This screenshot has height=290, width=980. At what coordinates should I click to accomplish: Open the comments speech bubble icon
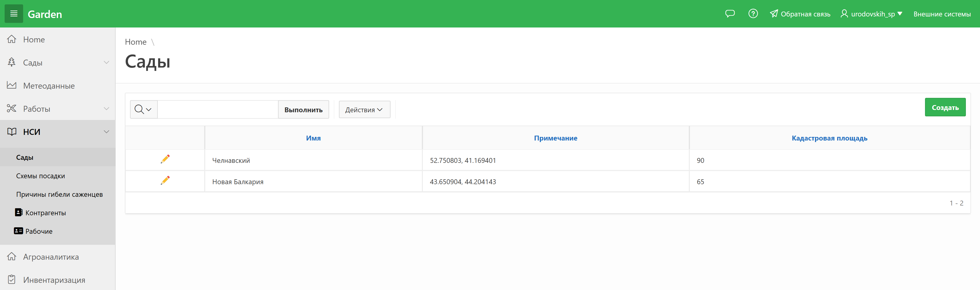(730, 14)
